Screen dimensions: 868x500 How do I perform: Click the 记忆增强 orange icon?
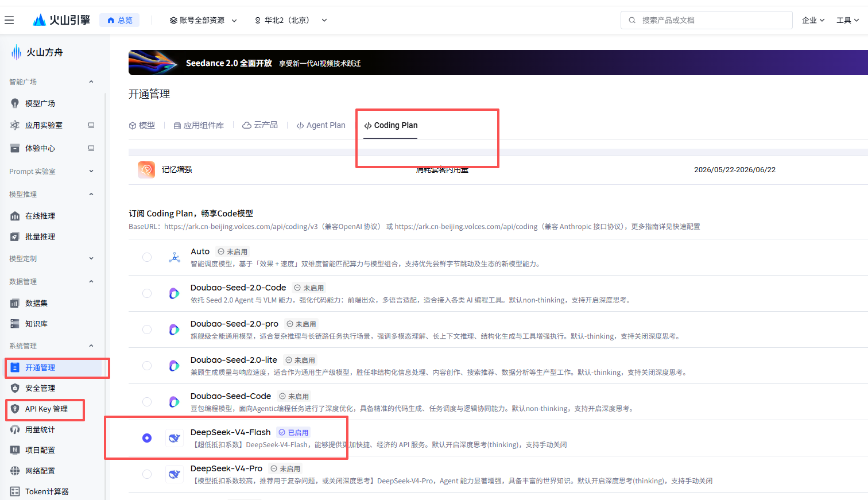point(146,169)
